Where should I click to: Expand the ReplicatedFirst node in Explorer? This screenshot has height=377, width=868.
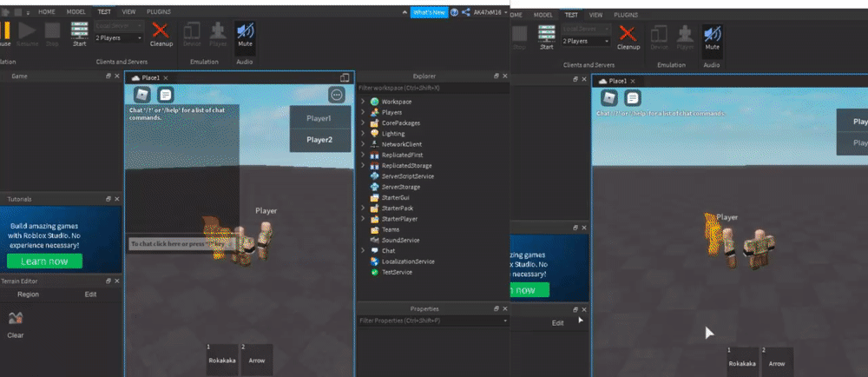363,155
